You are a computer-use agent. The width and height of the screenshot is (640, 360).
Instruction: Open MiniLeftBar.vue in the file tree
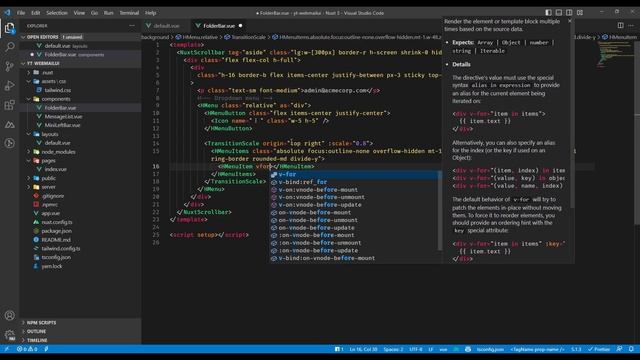pos(80,125)
